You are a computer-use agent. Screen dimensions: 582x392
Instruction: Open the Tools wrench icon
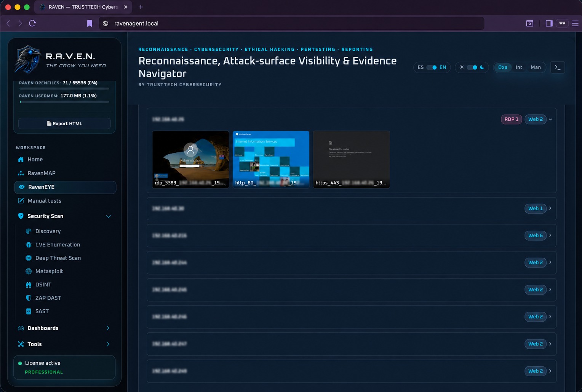click(x=21, y=344)
